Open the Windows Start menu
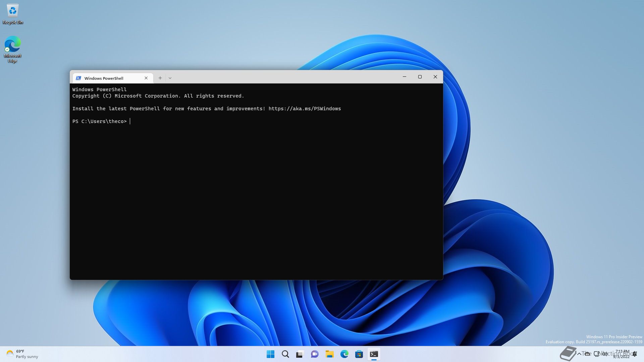The image size is (644, 362). tap(270, 354)
